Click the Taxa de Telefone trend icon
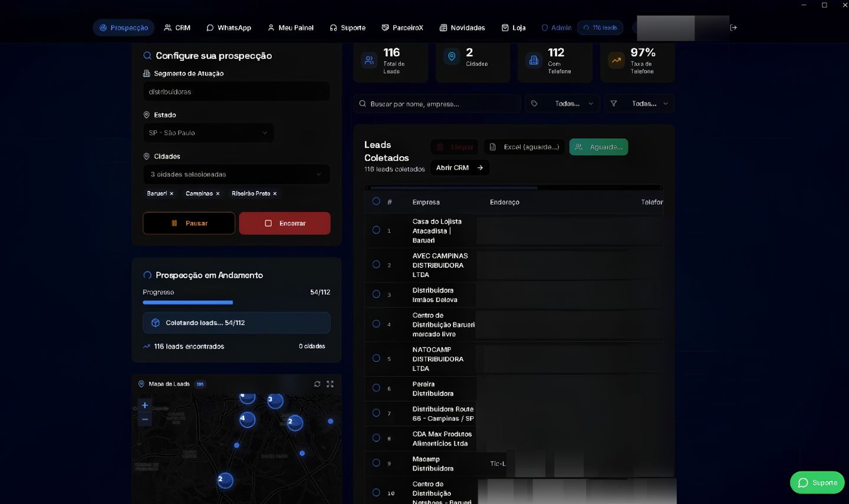 point(616,60)
